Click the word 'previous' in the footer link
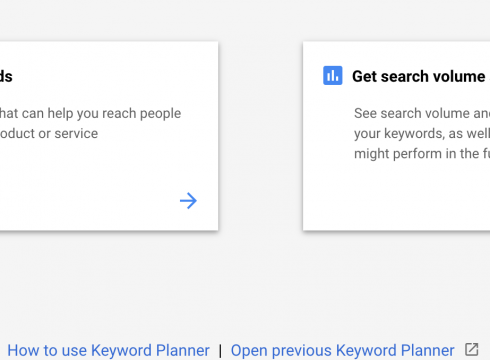The height and width of the screenshot is (360, 490). click(302, 351)
